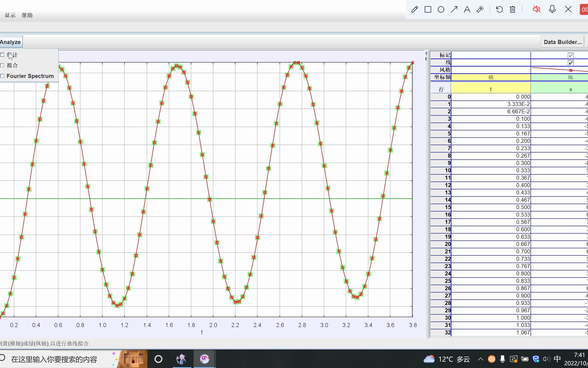The image size is (588, 368).
Task: Enable the Fourier Spectrum checkbox
Action: click(3, 76)
